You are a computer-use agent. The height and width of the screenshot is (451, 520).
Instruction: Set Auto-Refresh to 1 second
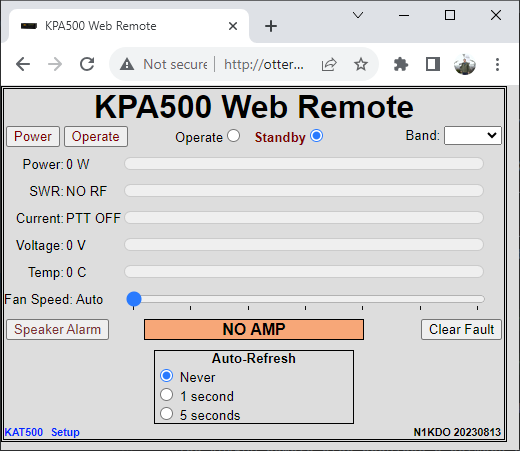coord(167,395)
